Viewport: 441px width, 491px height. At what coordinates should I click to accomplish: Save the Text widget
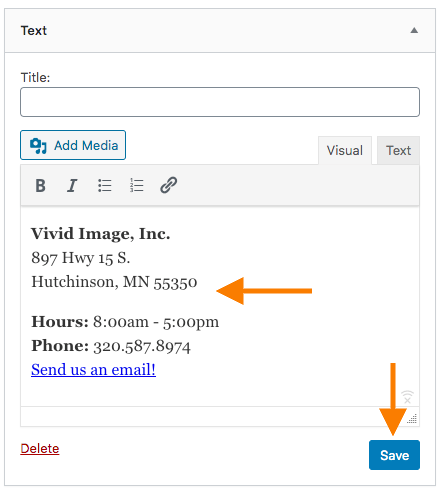click(394, 455)
